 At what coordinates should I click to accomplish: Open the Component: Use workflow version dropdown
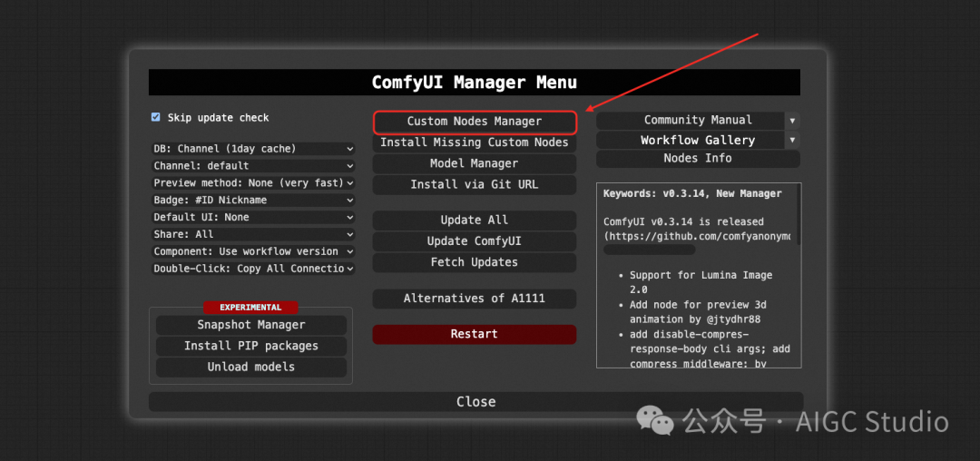(x=253, y=251)
